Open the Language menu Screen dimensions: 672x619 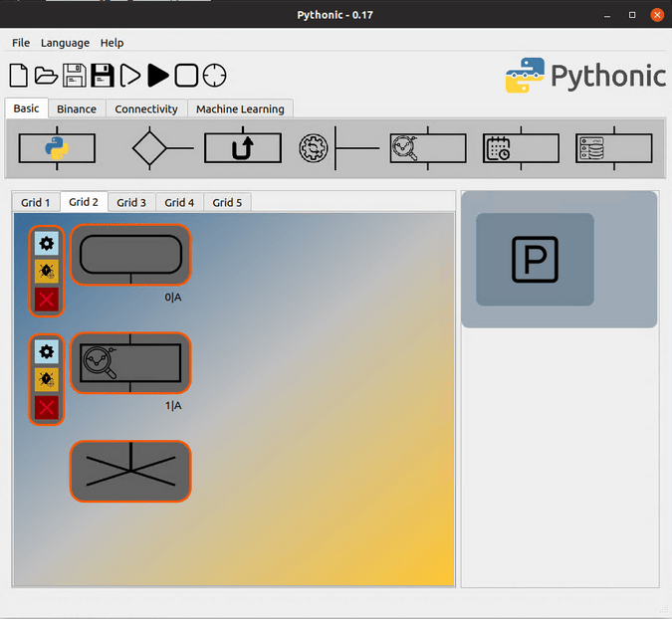[65, 43]
